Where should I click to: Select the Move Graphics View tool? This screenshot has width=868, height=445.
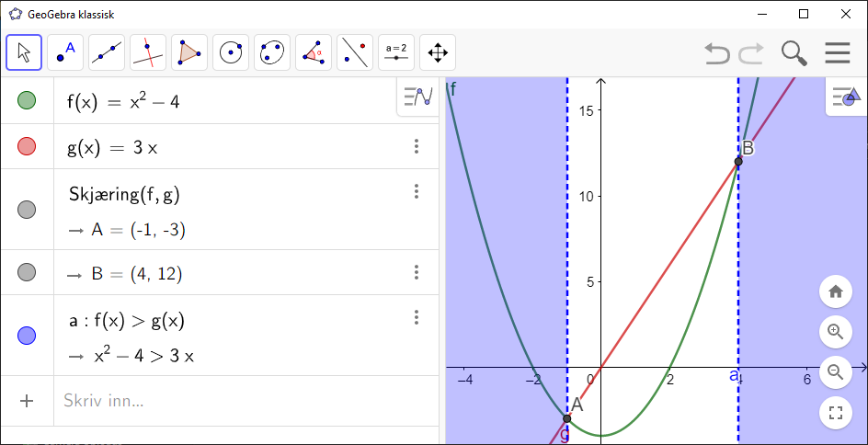tap(438, 52)
